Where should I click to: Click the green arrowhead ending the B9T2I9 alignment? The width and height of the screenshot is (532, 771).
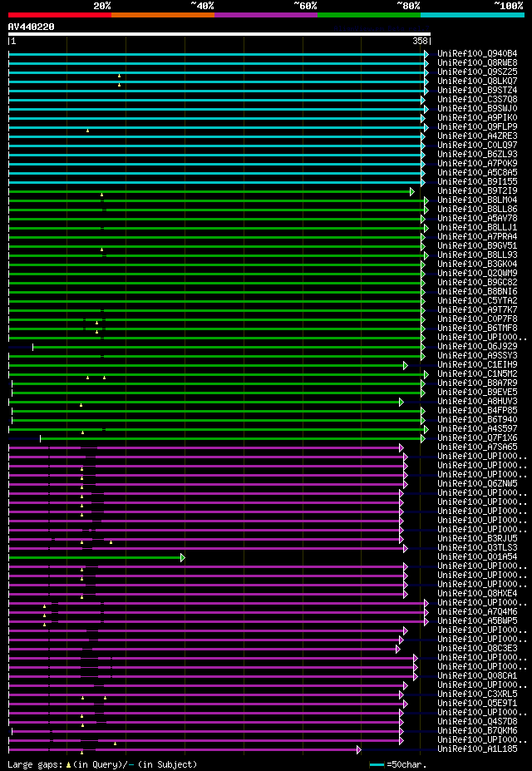pos(412,191)
